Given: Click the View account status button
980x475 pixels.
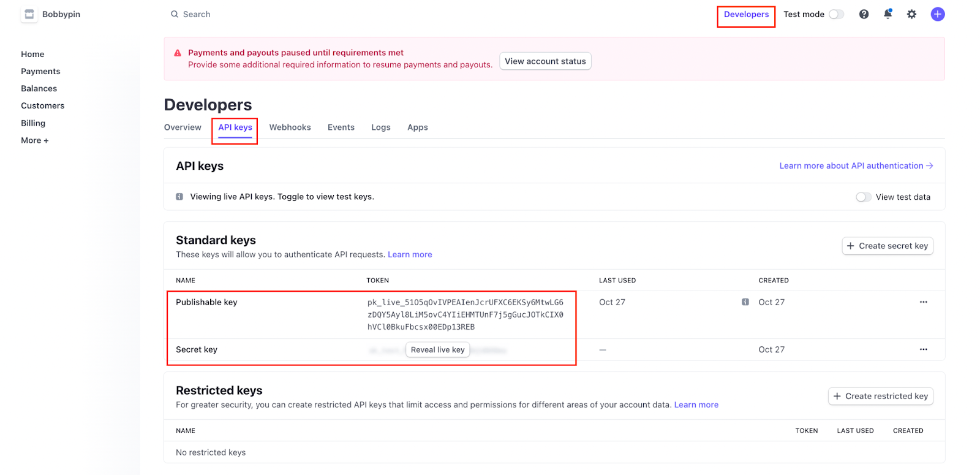Looking at the screenshot, I should click(545, 61).
